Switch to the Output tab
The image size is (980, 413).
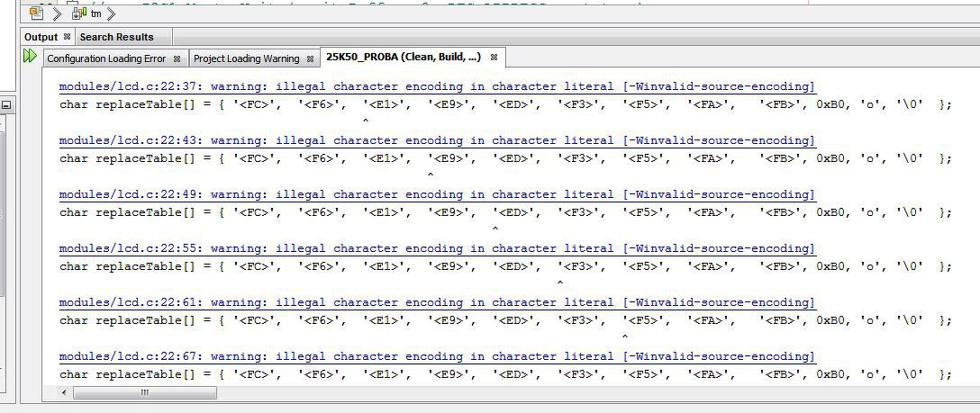pos(41,37)
